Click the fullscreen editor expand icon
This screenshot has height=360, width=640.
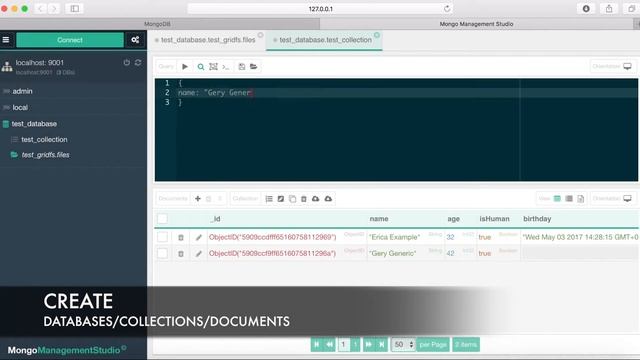tap(213, 67)
